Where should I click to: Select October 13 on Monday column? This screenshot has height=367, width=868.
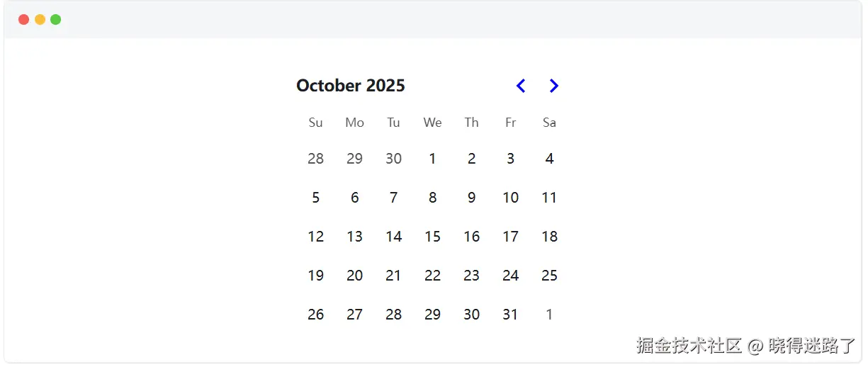click(x=354, y=237)
